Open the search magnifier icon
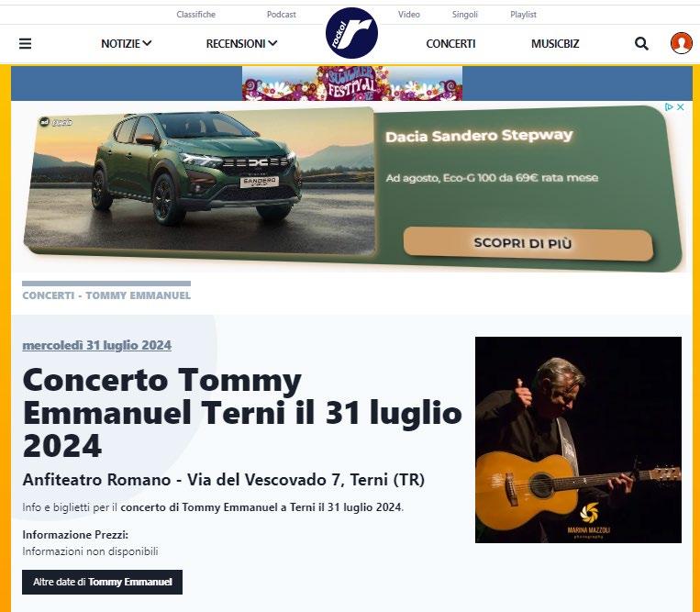The height and width of the screenshot is (612, 700). point(641,44)
